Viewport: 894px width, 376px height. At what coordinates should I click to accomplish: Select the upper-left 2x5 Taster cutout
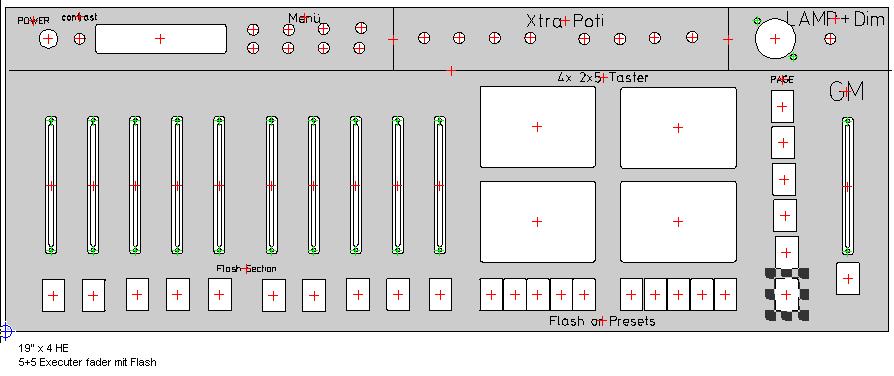pos(537,127)
